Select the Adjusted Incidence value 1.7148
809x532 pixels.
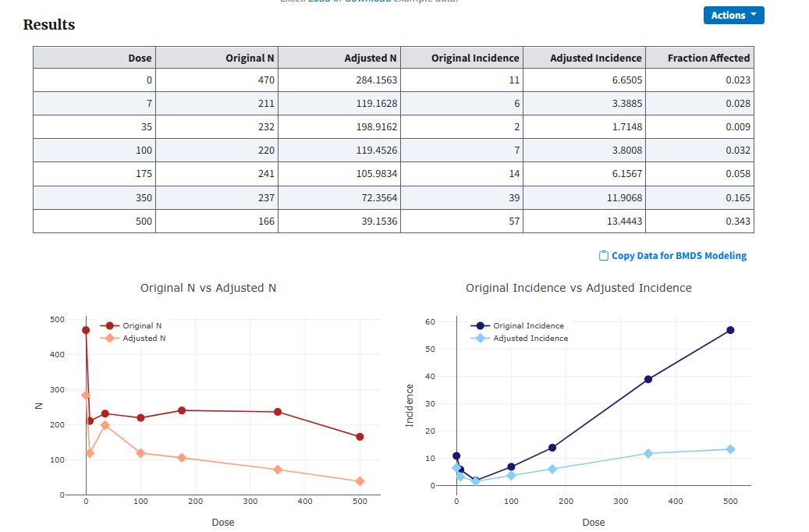[x=627, y=126]
